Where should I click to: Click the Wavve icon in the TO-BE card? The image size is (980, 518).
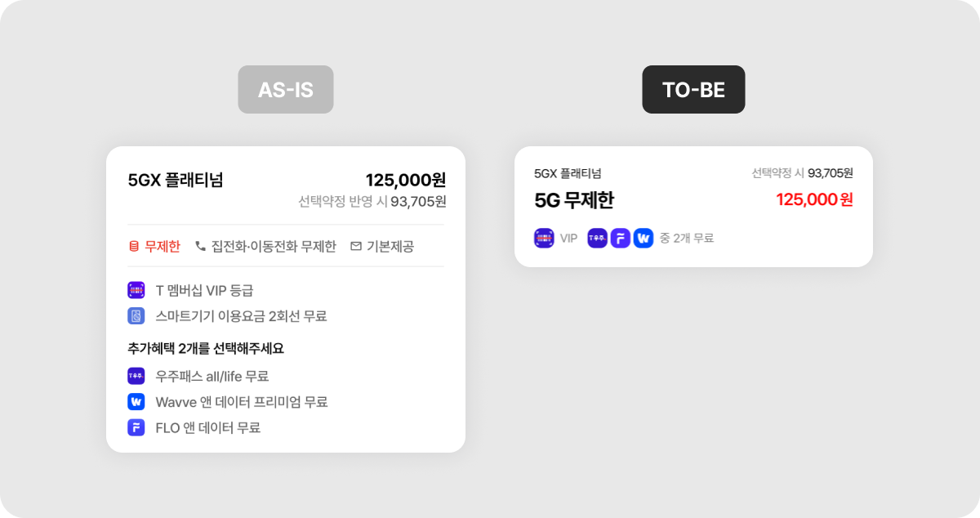point(644,238)
